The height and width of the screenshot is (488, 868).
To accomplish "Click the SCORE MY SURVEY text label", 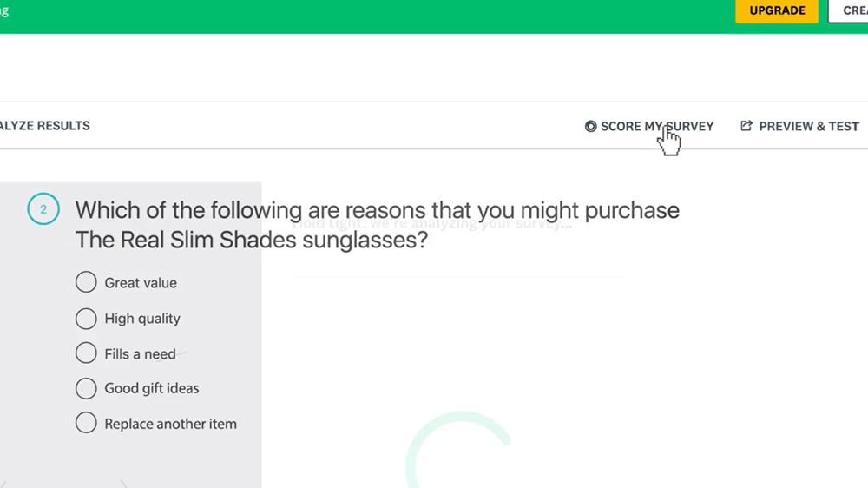I will click(657, 127).
